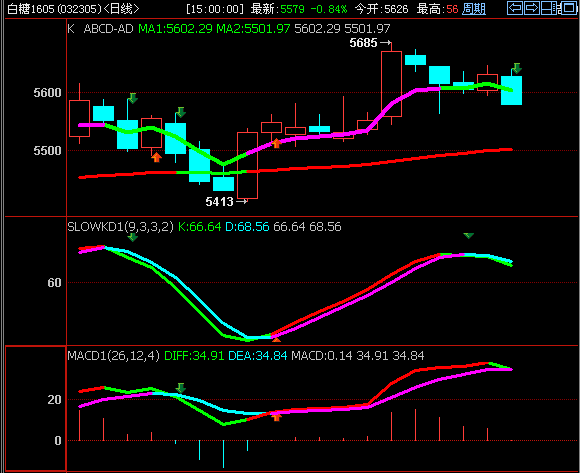Select the large red candle reaching 5685
Screen dimensions: 580x473
pos(391,84)
